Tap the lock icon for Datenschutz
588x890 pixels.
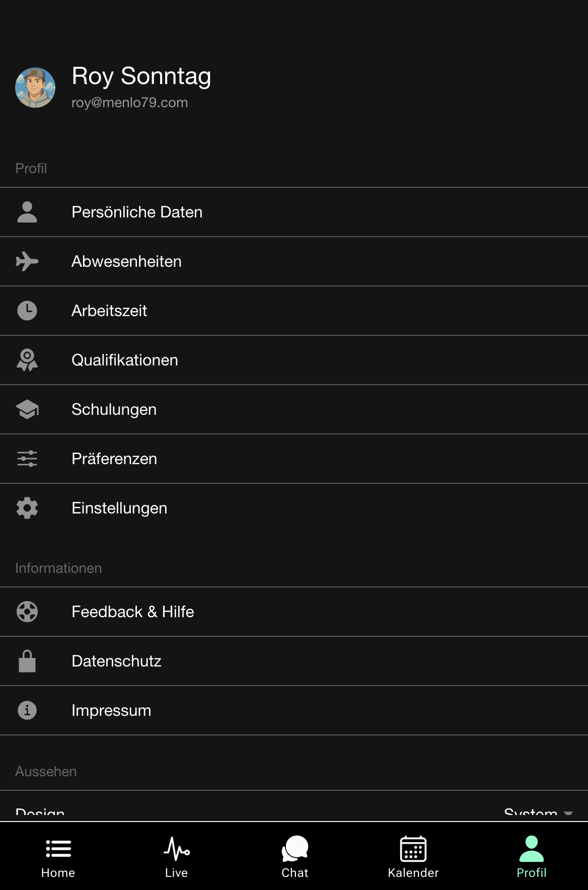coord(27,661)
